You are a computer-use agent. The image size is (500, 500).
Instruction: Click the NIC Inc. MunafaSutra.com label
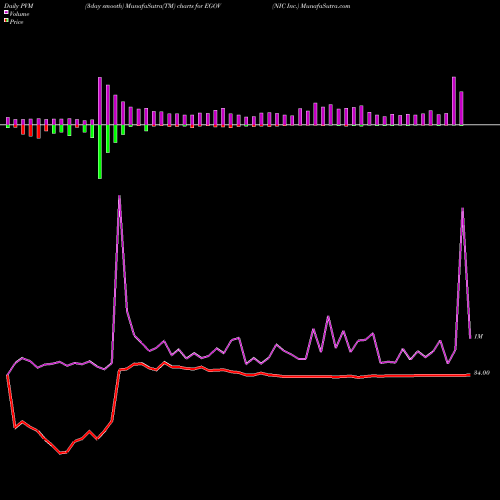(x=311, y=6)
